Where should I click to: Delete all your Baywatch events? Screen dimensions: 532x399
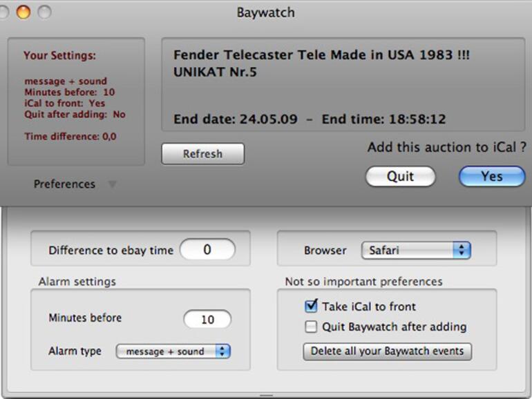coord(388,351)
